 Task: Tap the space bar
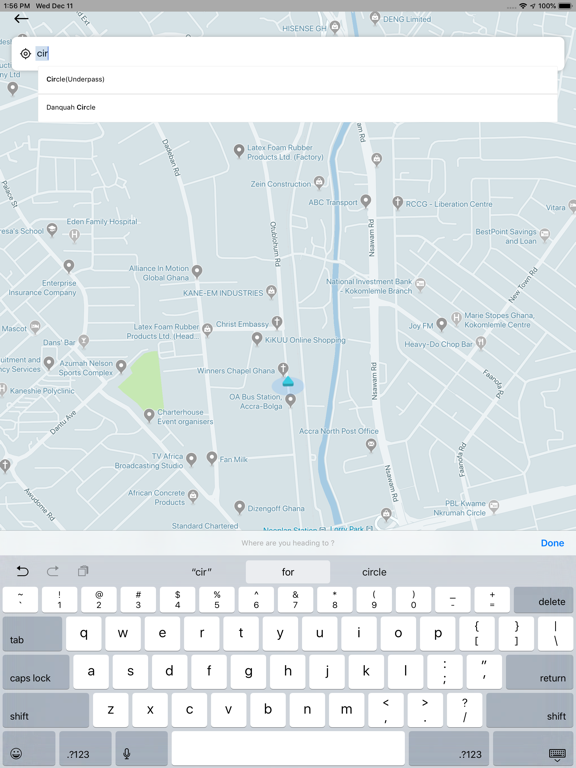point(288,749)
